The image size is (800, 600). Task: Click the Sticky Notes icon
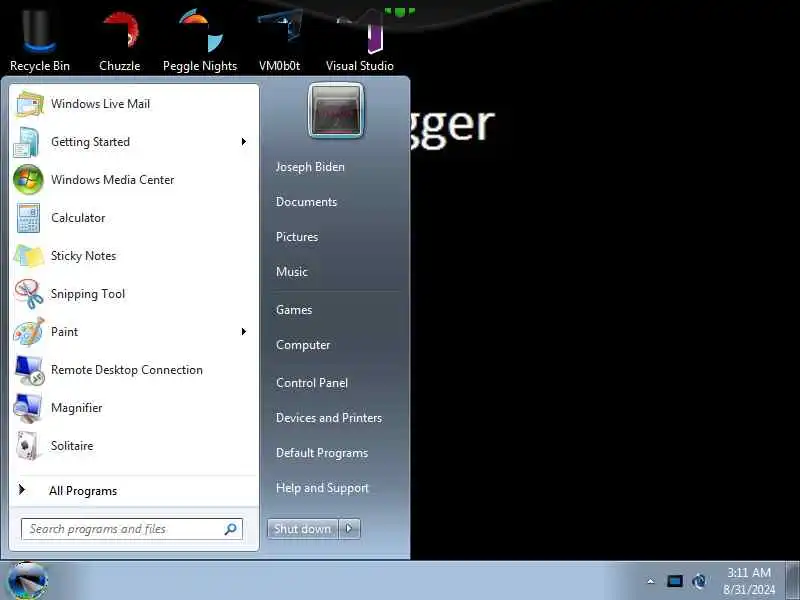(29, 256)
